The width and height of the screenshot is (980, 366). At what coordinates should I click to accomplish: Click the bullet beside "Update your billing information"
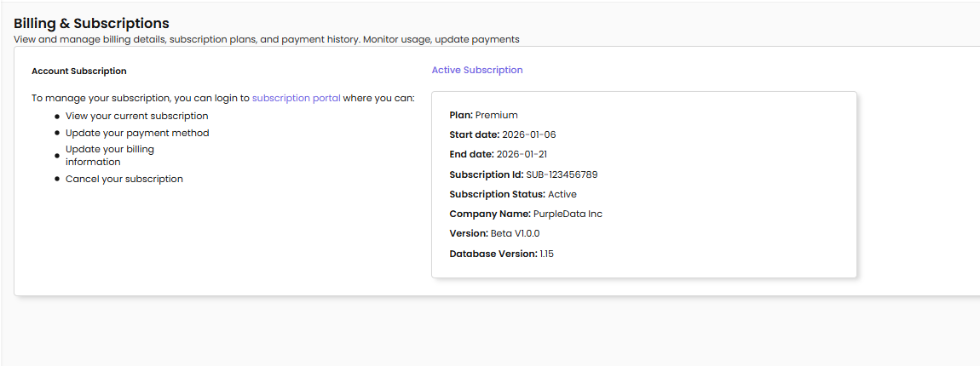(57, 156)
